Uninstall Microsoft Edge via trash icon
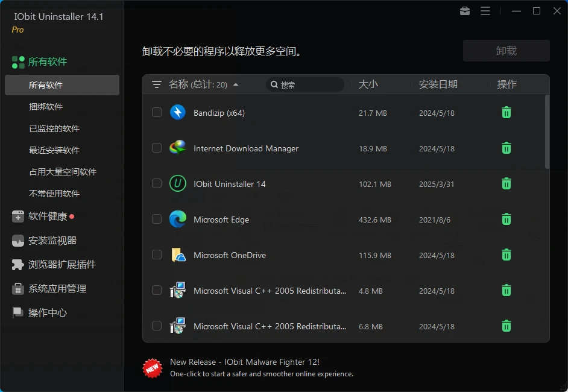This screenshot has height=392, width=568. point(506,219)
